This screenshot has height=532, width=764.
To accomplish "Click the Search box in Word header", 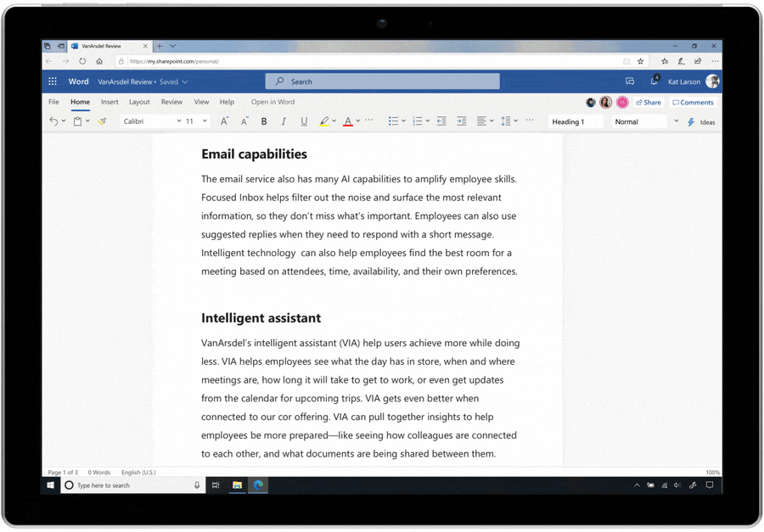I will click(x=382, y=81).
